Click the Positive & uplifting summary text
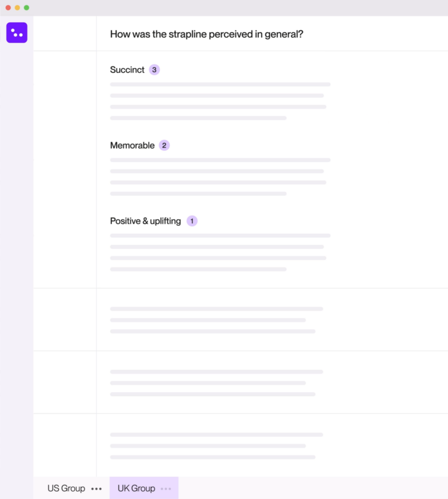Viewport: 448px width, 499px height. point(219,252)
